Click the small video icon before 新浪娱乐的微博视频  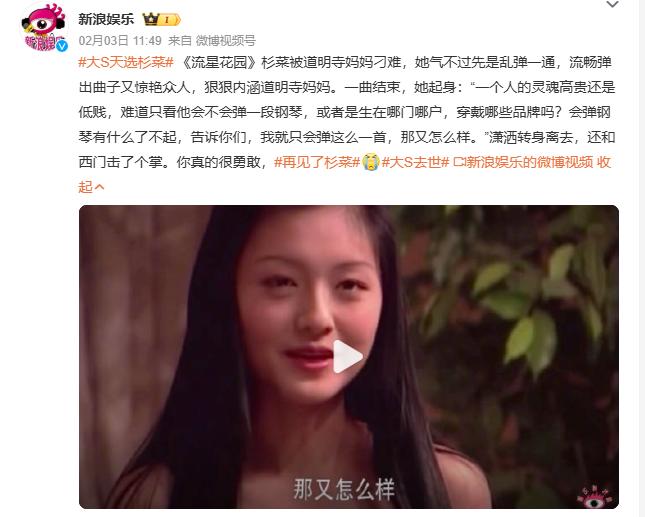click(459, 162)
